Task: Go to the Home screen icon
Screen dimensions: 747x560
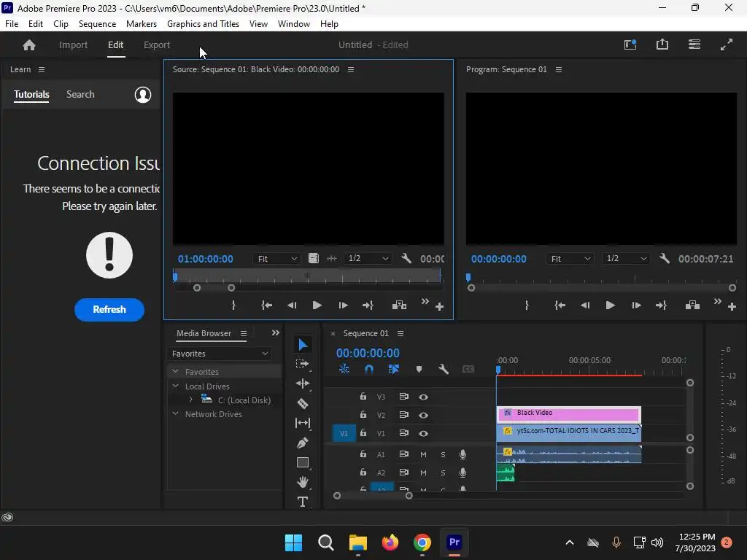Action: pos(29,44)
